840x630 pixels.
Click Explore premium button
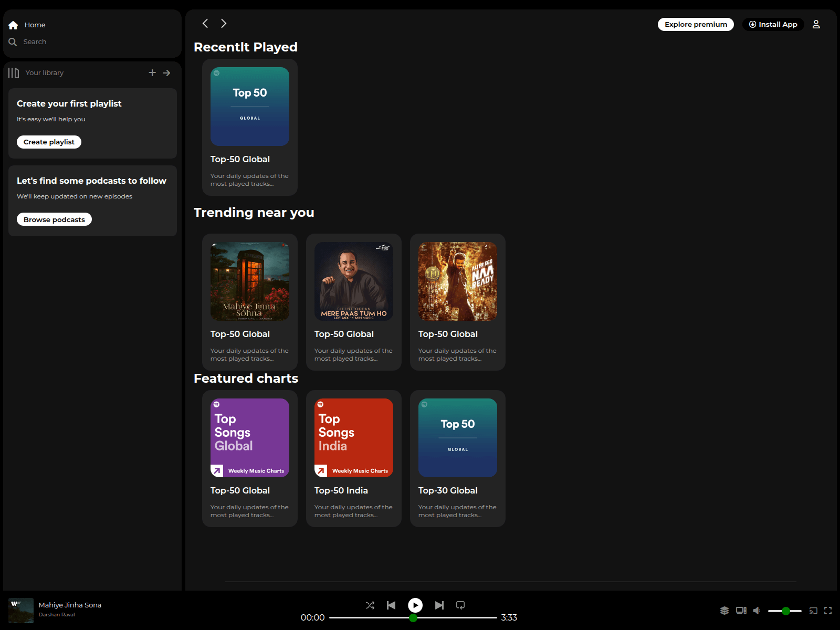[696, 24]
